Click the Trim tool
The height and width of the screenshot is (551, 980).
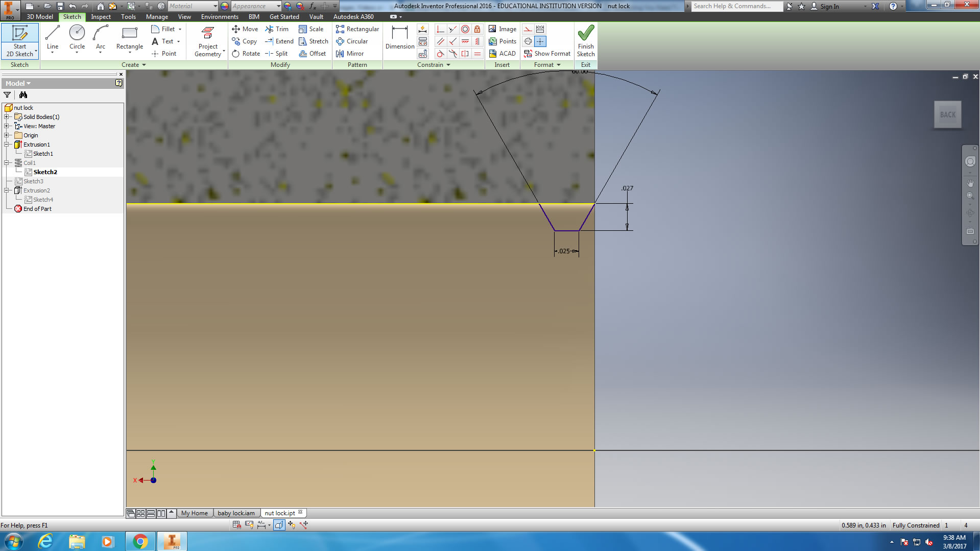tap(277, 29)
